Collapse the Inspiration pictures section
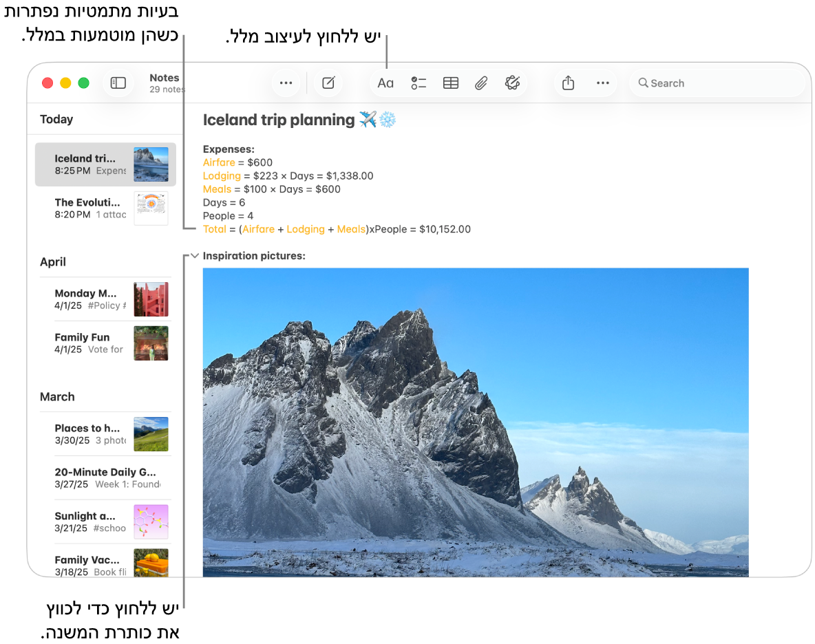Viewport: 815px width, 644px height. 195,255
